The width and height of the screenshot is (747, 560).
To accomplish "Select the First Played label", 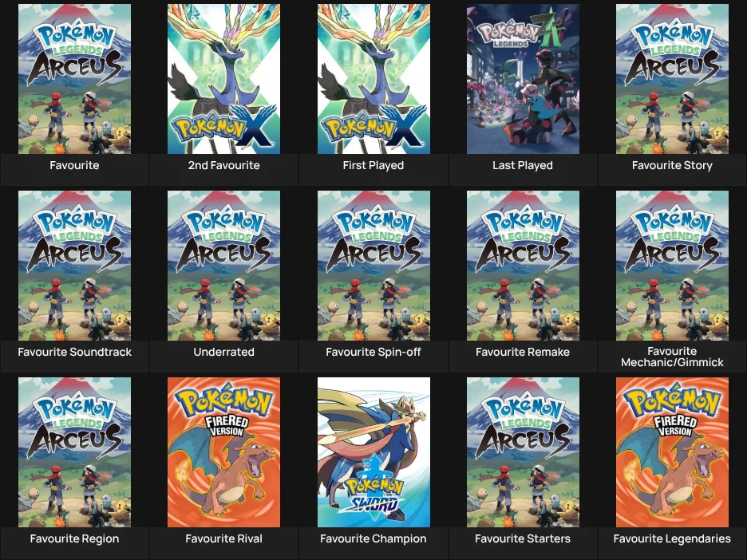I will pos(373,165).
